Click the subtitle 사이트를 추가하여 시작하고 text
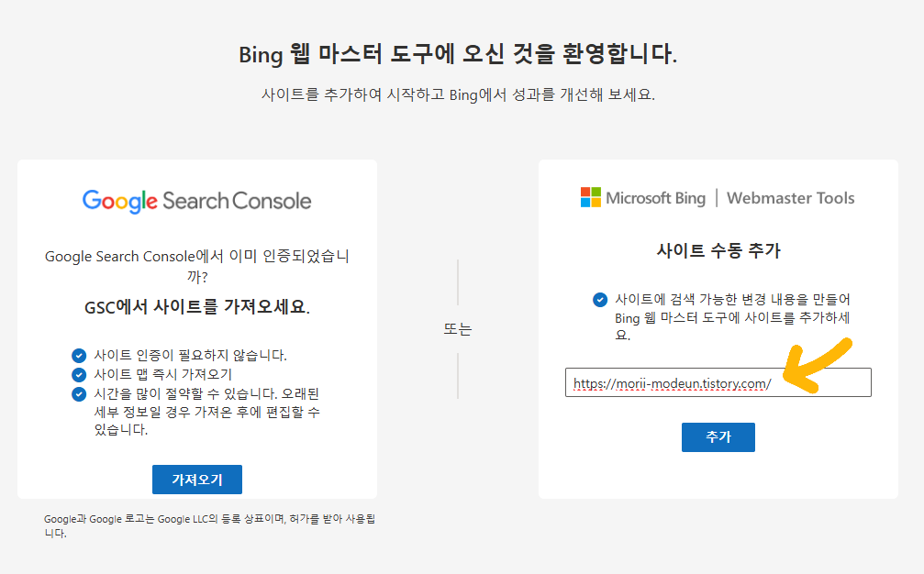 click(458, 94)
